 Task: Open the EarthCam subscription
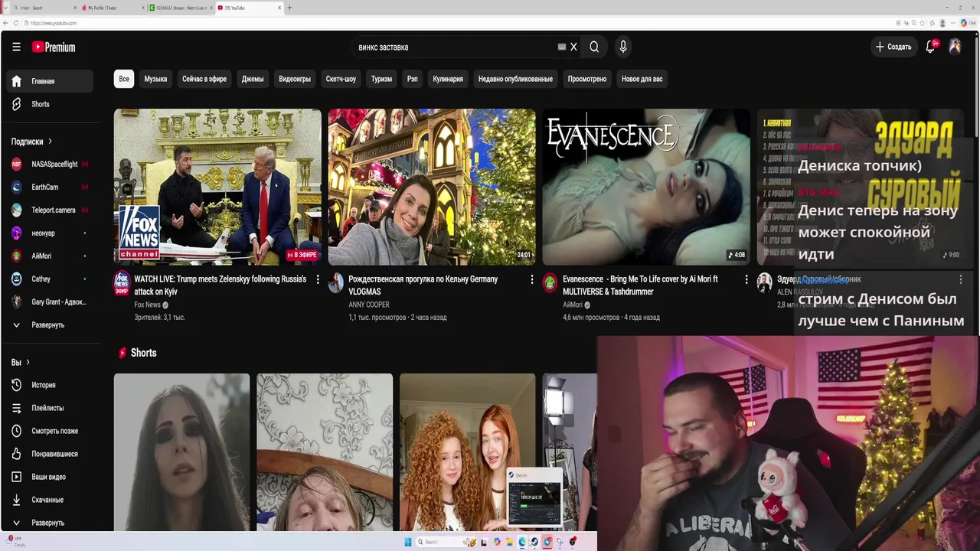(x=50, y=187)
